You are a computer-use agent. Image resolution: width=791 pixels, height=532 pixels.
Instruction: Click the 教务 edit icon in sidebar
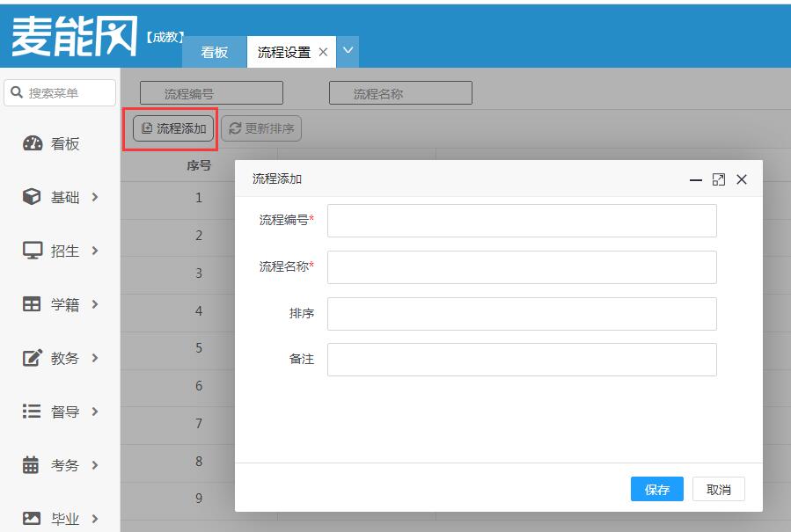tap(32, 359)
